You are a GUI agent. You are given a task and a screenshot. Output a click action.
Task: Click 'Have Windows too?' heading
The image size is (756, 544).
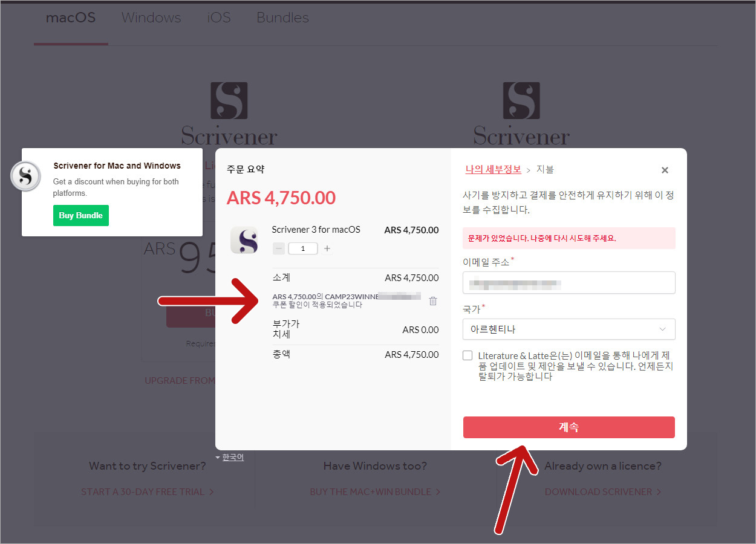point(375,466)
